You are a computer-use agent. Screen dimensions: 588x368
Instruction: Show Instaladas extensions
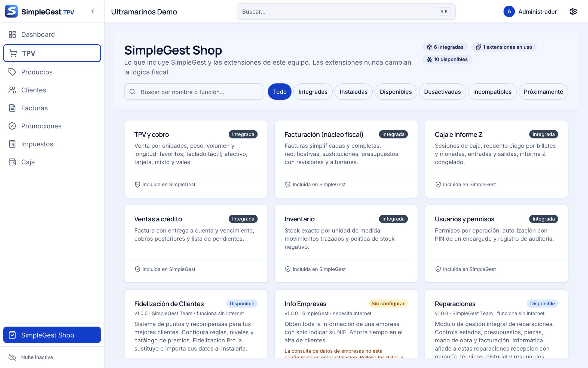[354, 92]
